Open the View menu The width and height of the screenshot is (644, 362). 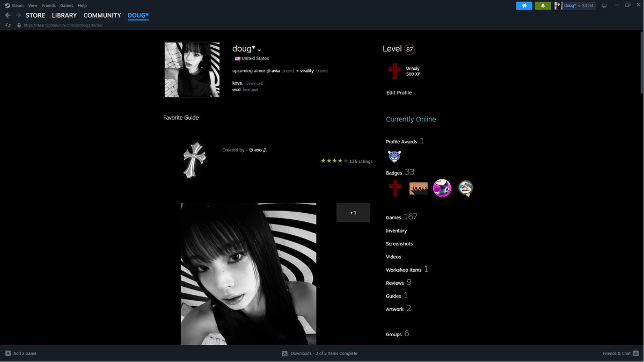(33, 5)
